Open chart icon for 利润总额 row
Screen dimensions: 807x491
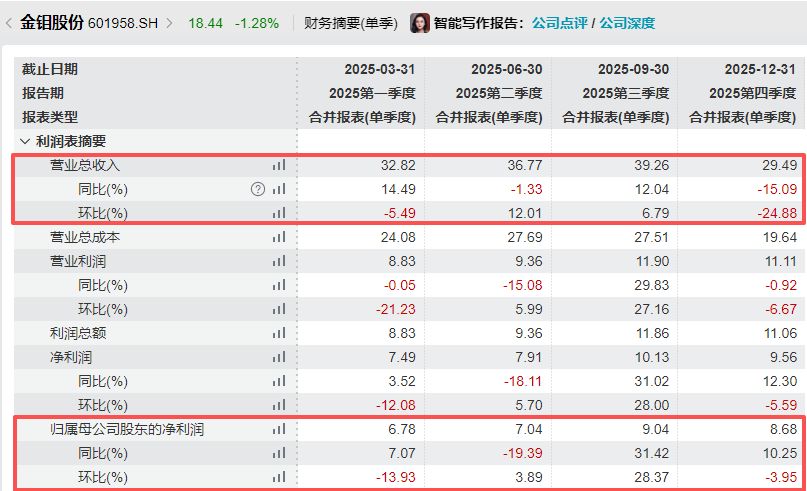[279, 333]
